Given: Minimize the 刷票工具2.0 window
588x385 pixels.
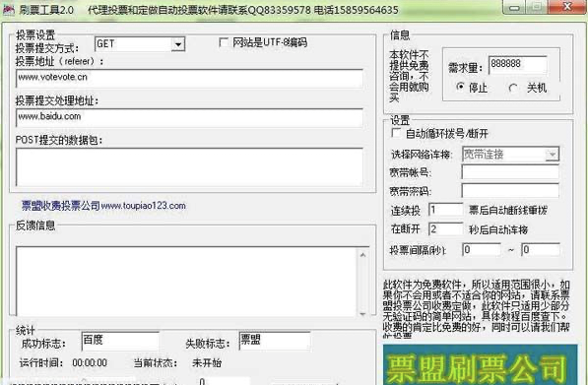Looking at the screenshot, I should (515, 7).
